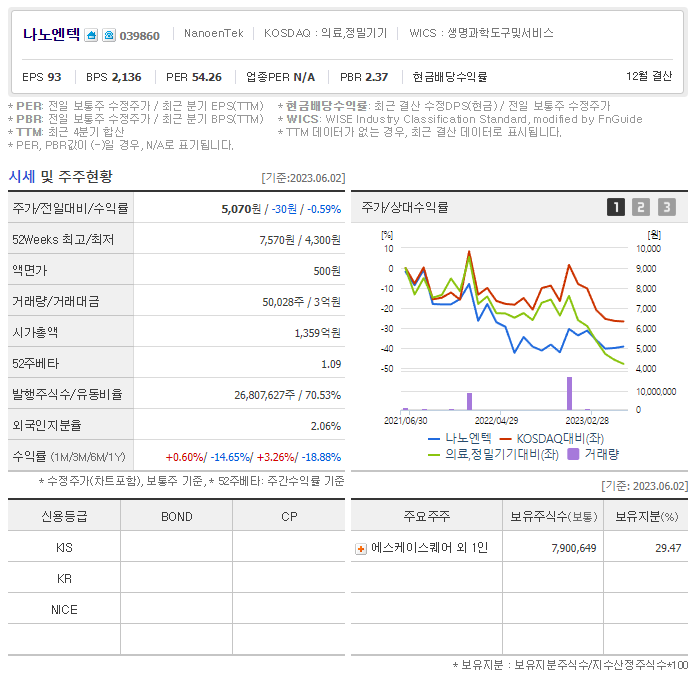The image size is (697, 677).
Task: Click WICS : 생명과학도구및서비스 classification text
Action: (x=481, y=33)
